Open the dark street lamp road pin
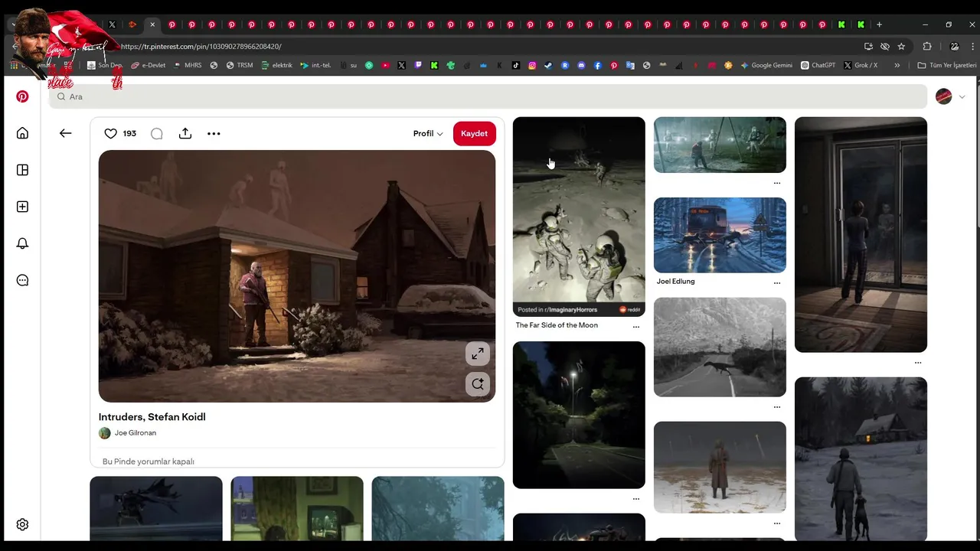Screen dimensions: 980x551 click(579, 415)
